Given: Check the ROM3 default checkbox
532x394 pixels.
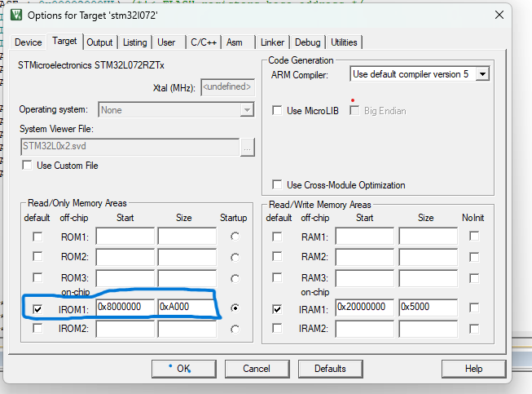Looking at the screenshot, I should point(37,277).
